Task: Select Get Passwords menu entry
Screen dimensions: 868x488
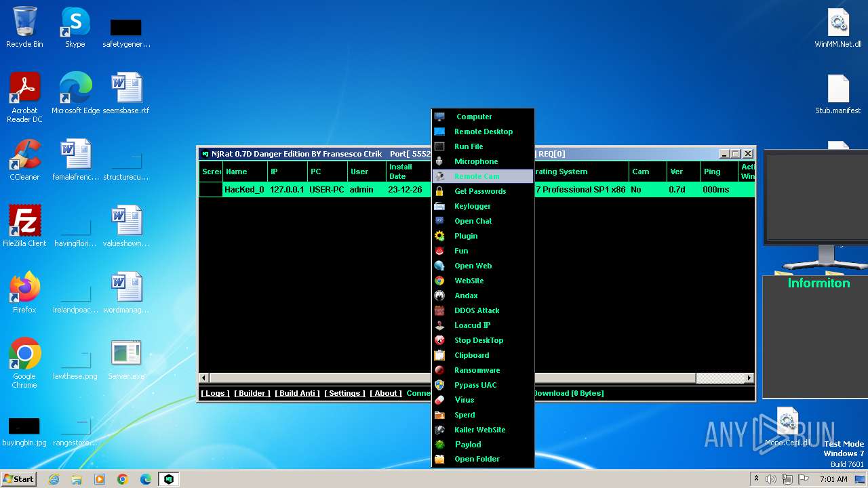Action: 483,191
